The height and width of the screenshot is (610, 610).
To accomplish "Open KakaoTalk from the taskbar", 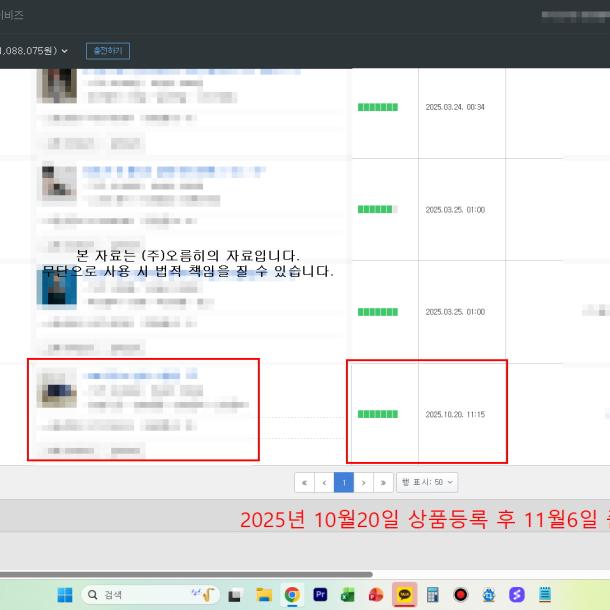I will (404, 594).
